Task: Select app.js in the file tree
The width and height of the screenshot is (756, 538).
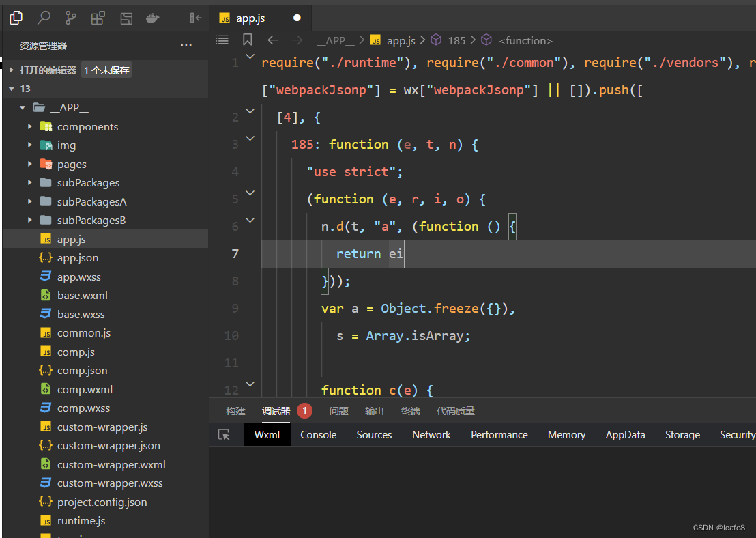Action: (x=106, y=239)
